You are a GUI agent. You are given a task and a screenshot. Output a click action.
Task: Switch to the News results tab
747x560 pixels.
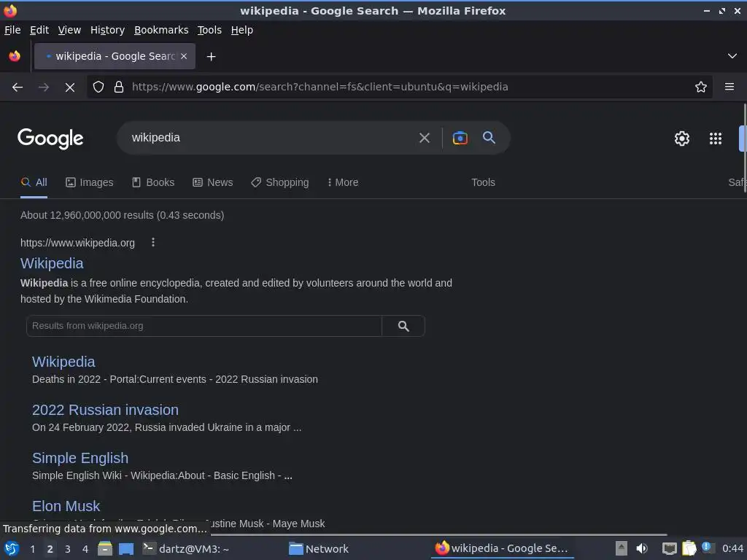click(213, 182)
